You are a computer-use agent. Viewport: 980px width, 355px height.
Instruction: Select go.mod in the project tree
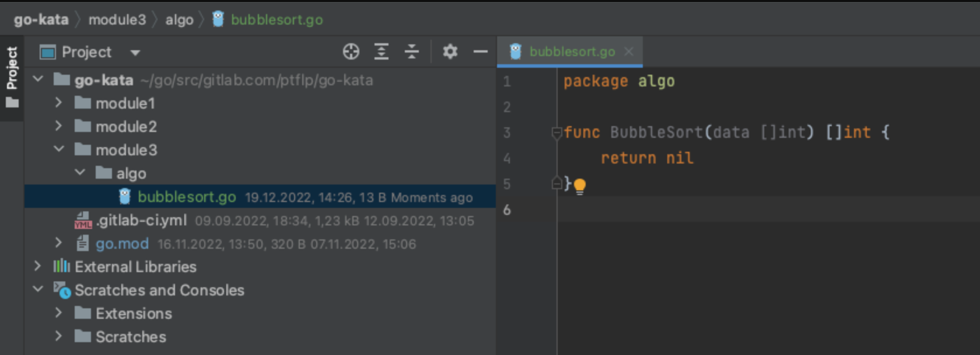(122, 244)
